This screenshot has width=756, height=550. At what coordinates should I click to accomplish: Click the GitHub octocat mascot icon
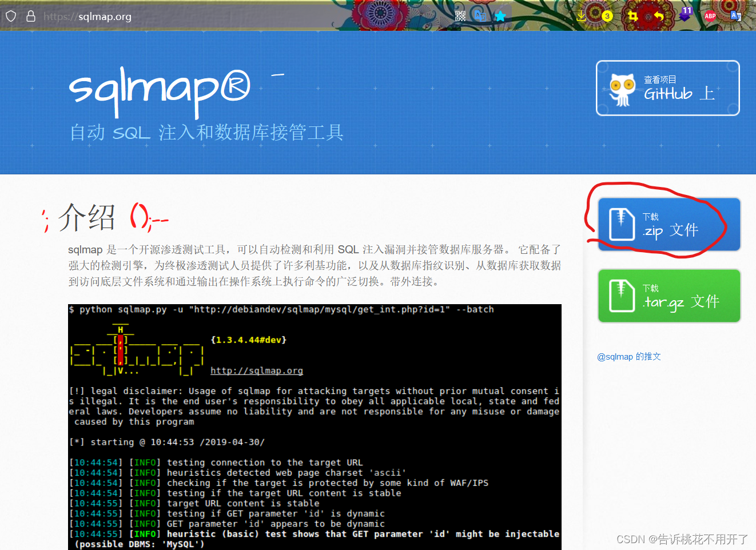click(622, 90)
